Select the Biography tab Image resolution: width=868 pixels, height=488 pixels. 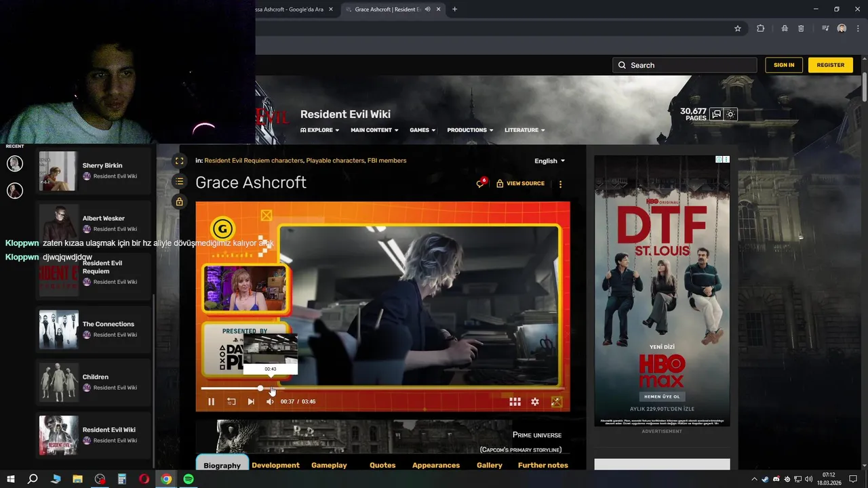[222, 465]
